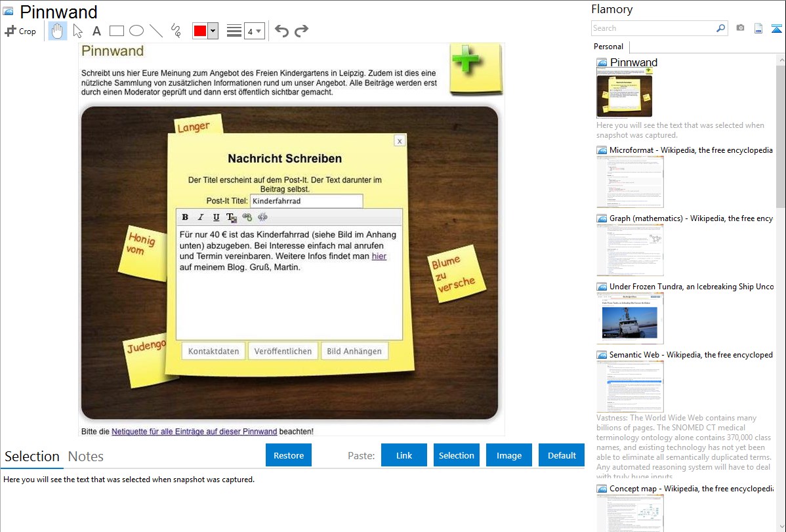Select the rectangle drawing tool

[116, 31]
